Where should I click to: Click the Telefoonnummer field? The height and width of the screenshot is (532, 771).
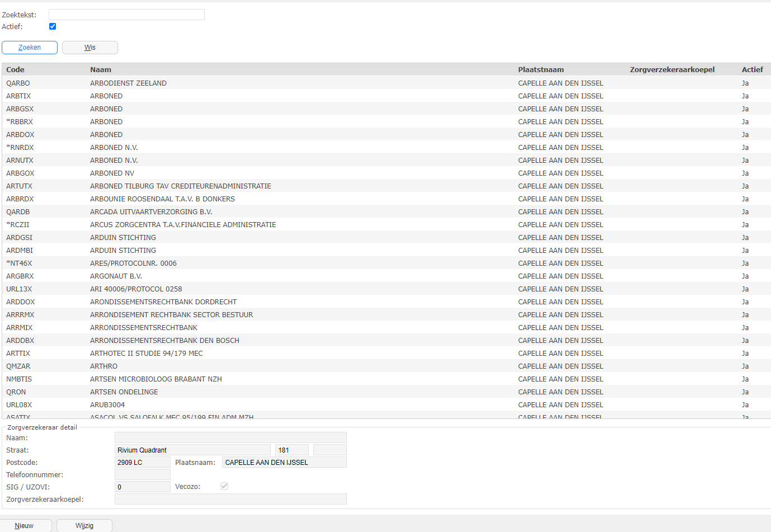coord(143,474)
